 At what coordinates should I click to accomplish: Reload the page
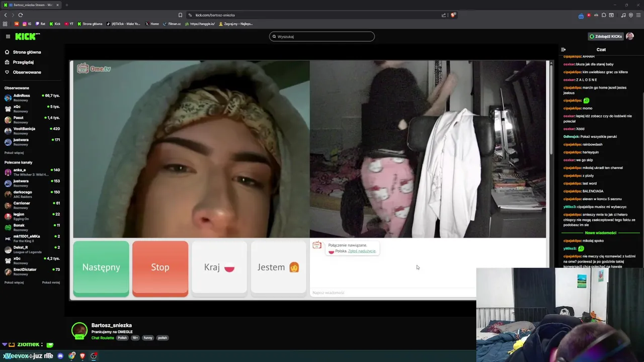click(21, 15)
